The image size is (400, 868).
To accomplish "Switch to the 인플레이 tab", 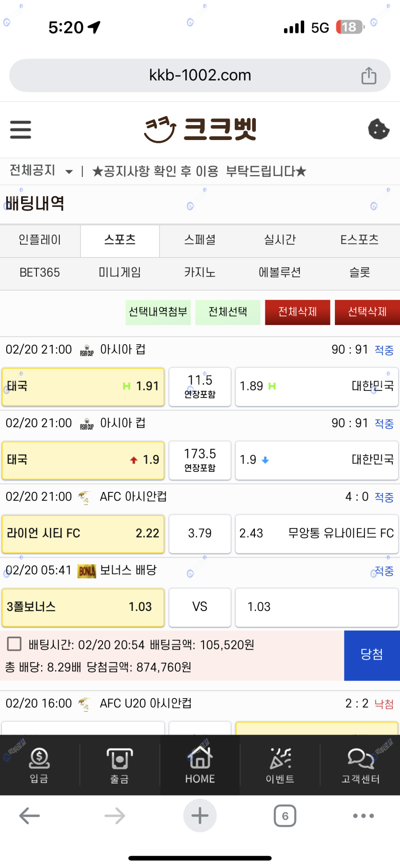I will click(x=40, y=240).
